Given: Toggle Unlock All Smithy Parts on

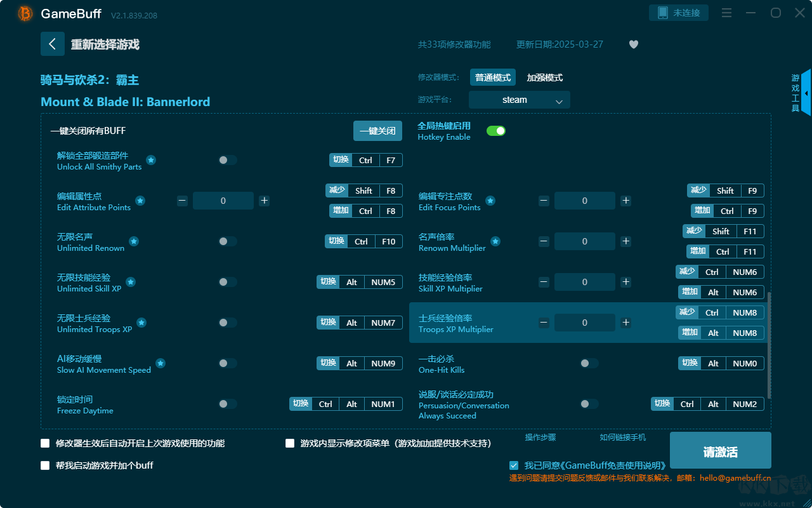Looking at the screenshot, I should [228, 160].
